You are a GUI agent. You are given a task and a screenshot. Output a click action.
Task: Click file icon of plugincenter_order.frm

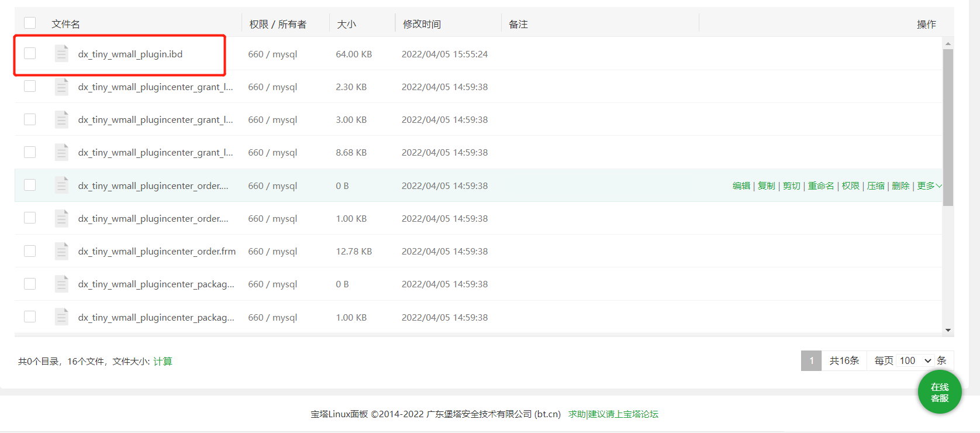pos(61,251)
